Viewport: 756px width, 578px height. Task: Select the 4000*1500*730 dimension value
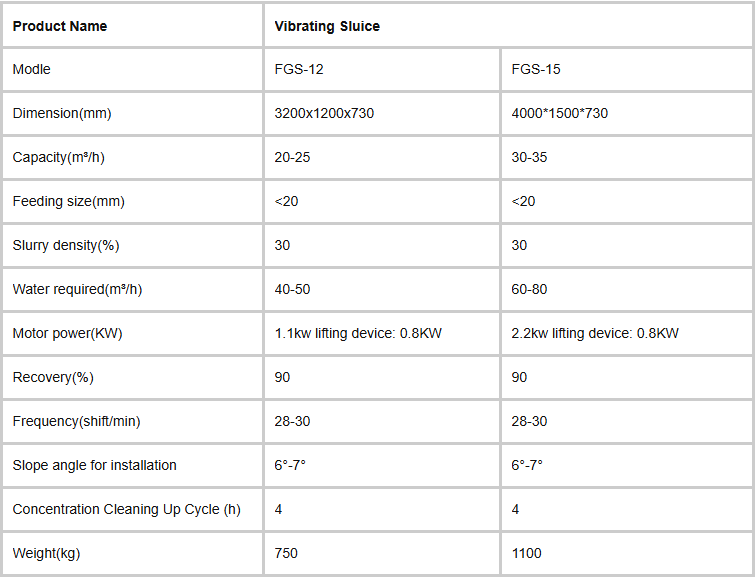559,114
